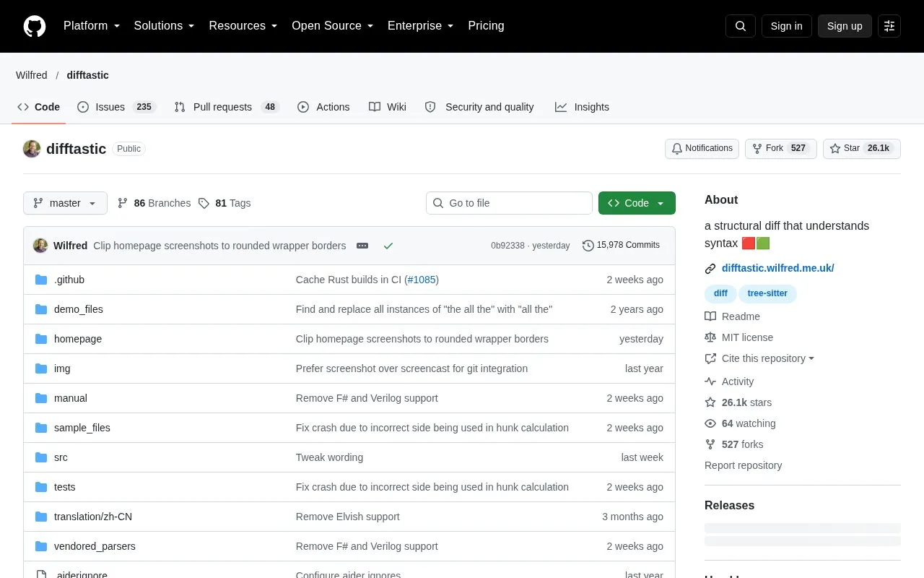The image size is (924, 578).
Task: Open the Actions tab
Action: tap(323, 107)
